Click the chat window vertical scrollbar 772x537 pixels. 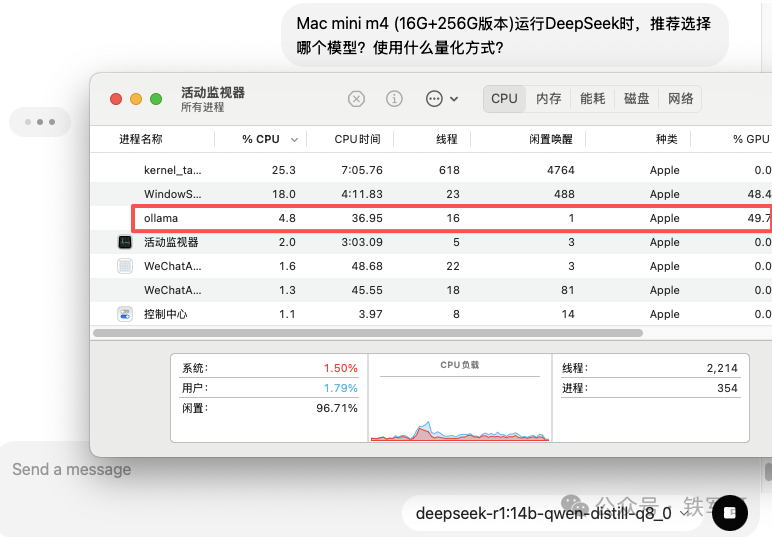(x=768, y=470)
